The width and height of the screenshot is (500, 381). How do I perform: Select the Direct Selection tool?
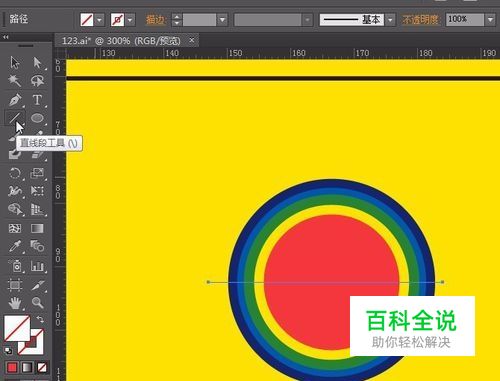click(37, 63)
